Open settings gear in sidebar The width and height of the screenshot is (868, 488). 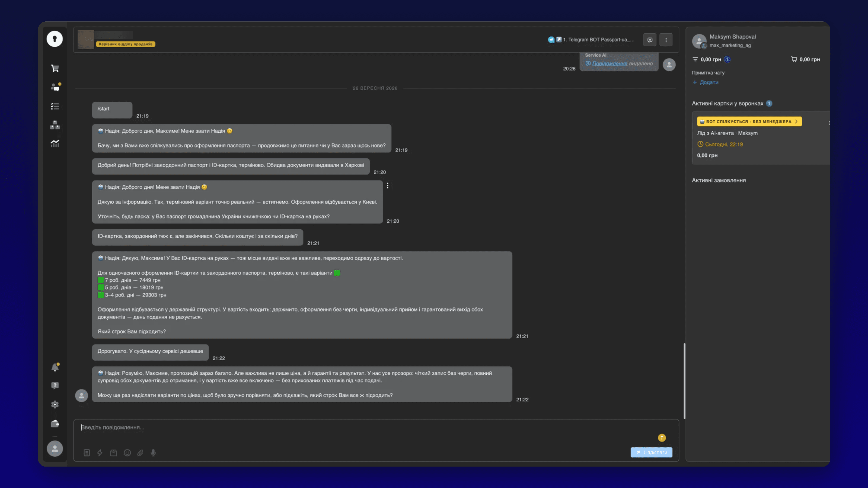(55, 404)
